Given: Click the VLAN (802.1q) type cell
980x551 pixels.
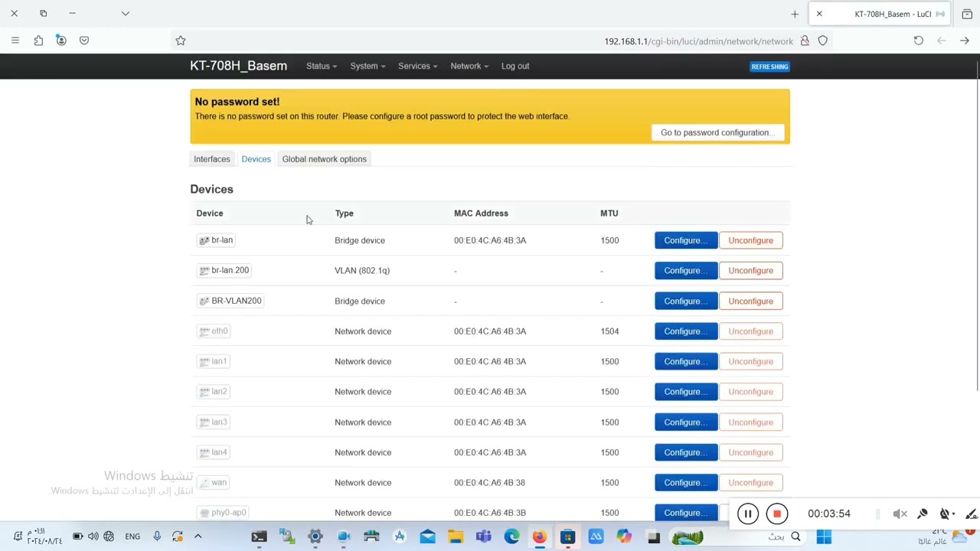Looking at the screenshot, I should coord(362,270).
